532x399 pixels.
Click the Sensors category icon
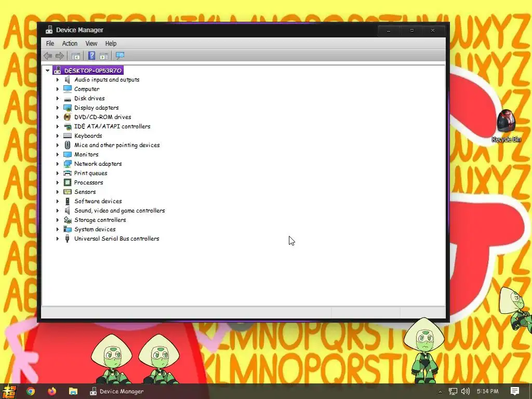pyautogui.click(x=68, y=192)
